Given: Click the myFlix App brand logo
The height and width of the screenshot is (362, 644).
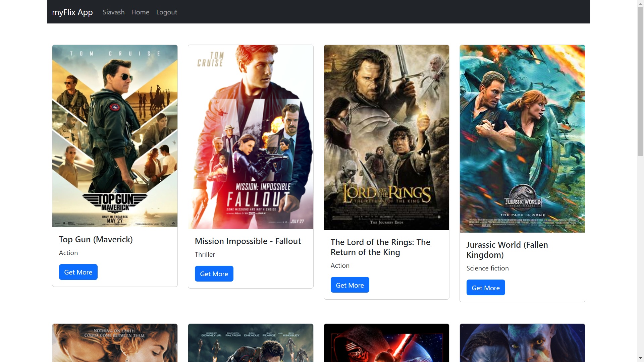Looking at the screenshot, I should pyautogui.click(x=72, y=12).
